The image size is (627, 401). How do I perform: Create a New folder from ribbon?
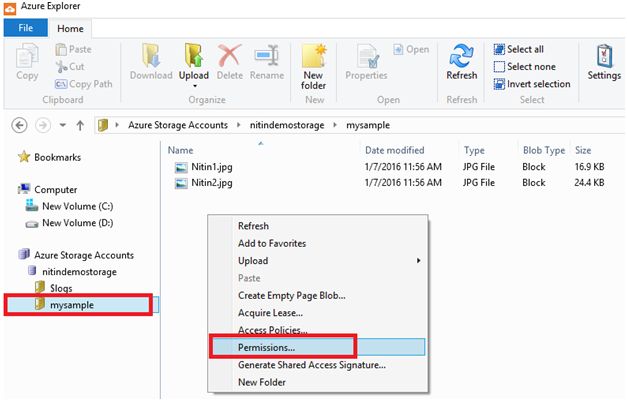pyautogui.click(x=314, y=67)
